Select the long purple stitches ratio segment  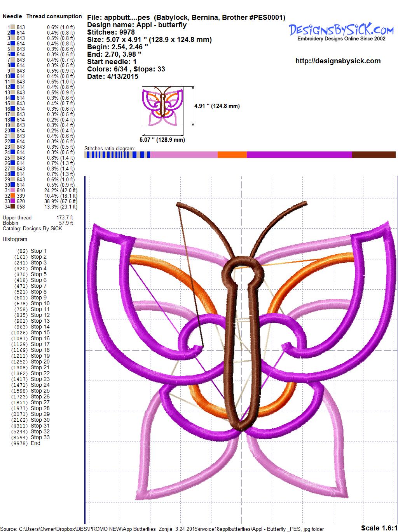(x=299, y=155)
